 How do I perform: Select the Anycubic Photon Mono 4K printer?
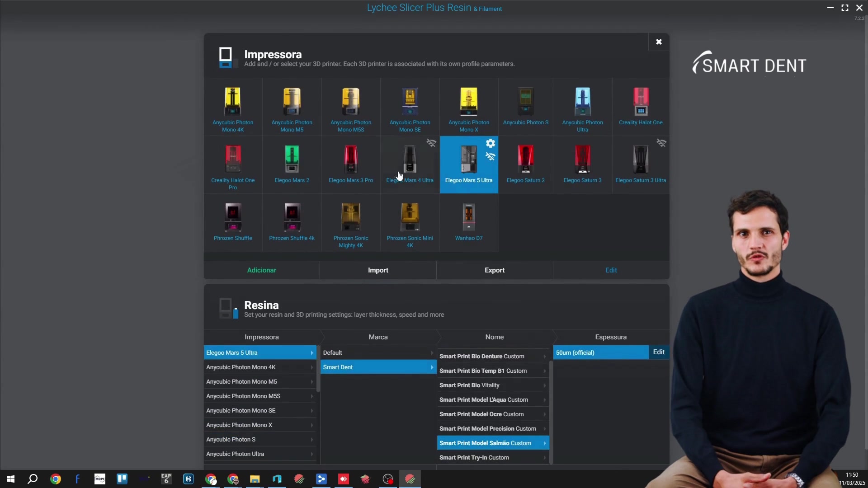point(233,107)
